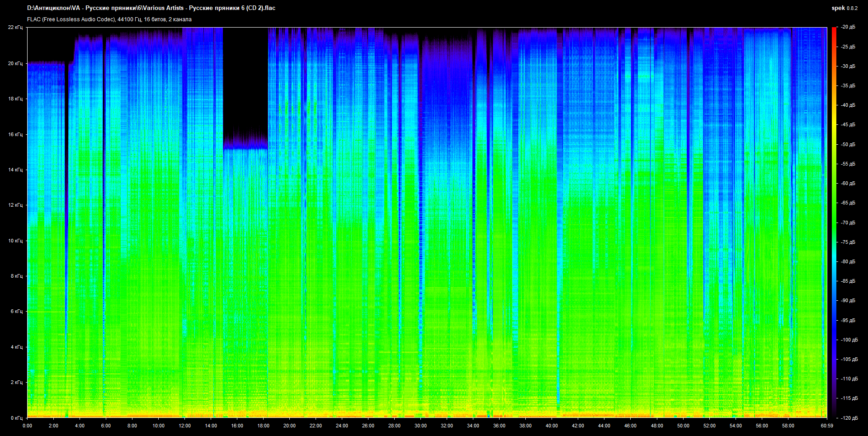Screen dimensions: 868x436
Task: Click the FLAC file path title
Action: 151,8
